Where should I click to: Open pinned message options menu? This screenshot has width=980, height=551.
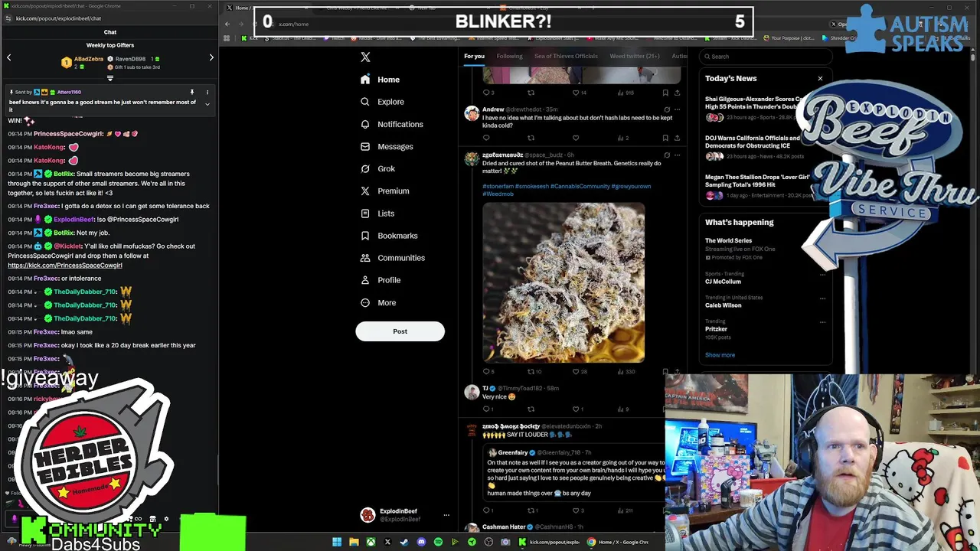[207, 92]
